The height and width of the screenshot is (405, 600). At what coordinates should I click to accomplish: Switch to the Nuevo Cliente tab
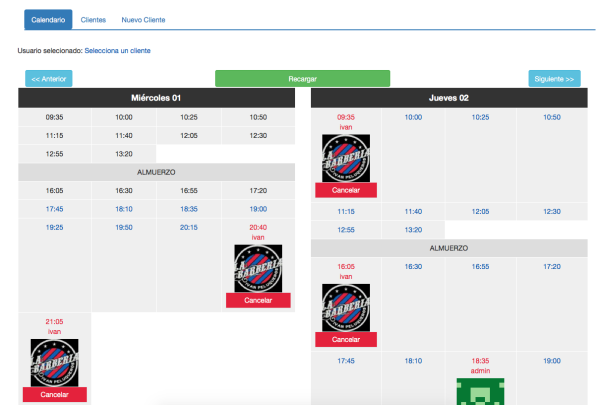pos(143,20)
